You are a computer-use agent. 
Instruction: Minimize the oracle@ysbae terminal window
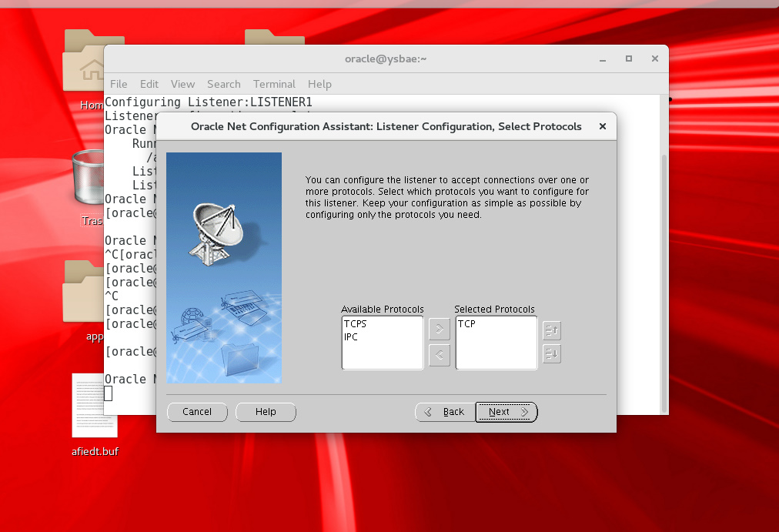click(603, 59)
